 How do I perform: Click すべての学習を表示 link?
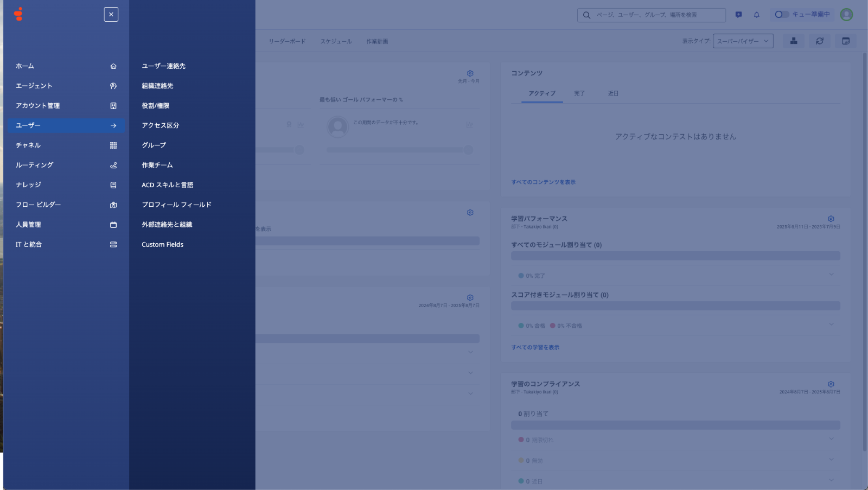click(535, 347)
